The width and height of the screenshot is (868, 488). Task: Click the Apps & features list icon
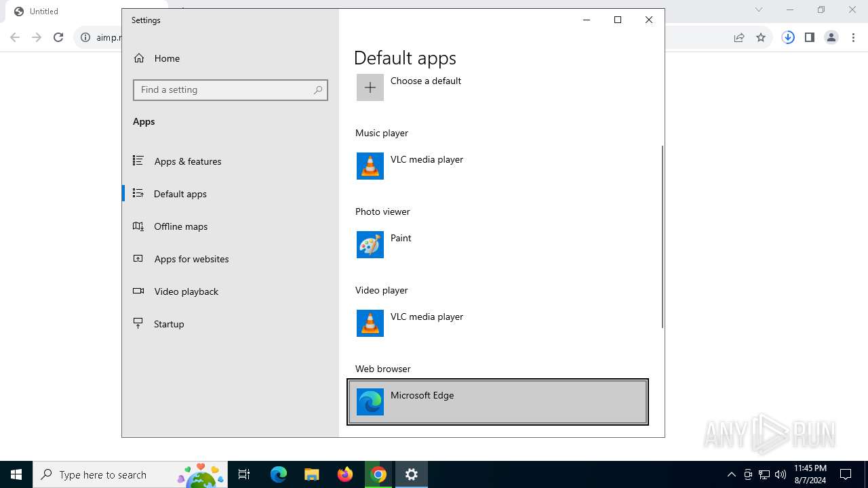click(x=138, y=161)
